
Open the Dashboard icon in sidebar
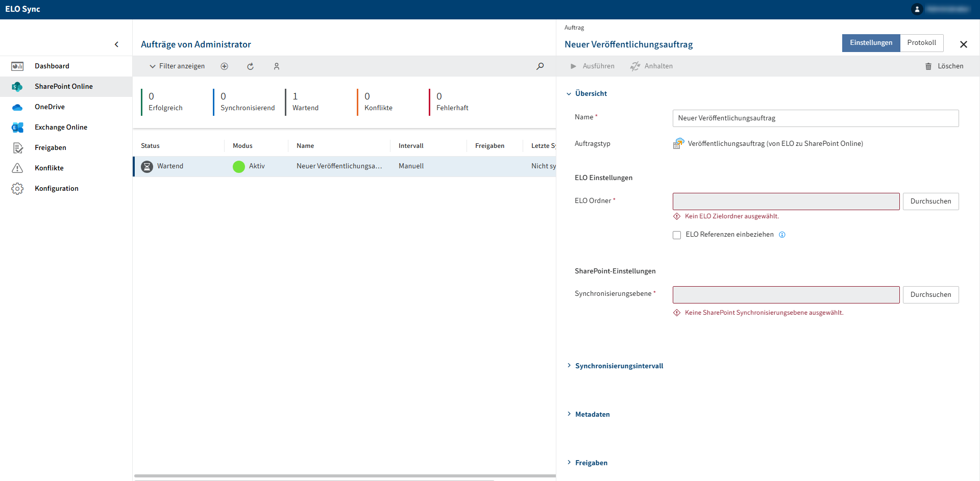[x=17, y=66]
